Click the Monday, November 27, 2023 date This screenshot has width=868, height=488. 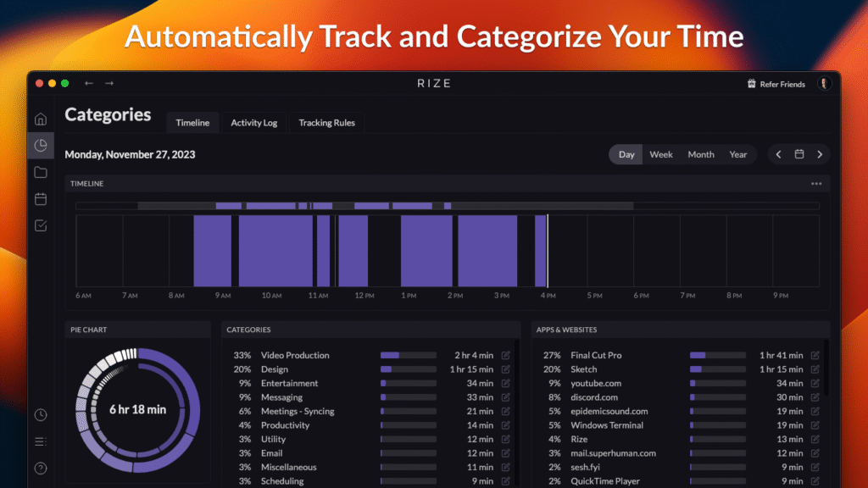[130, 154]
